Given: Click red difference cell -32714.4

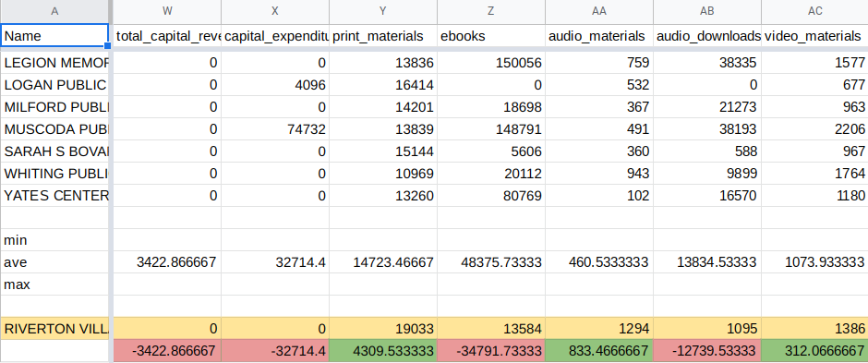Looking at the screenshot, I should pos(275,351).
